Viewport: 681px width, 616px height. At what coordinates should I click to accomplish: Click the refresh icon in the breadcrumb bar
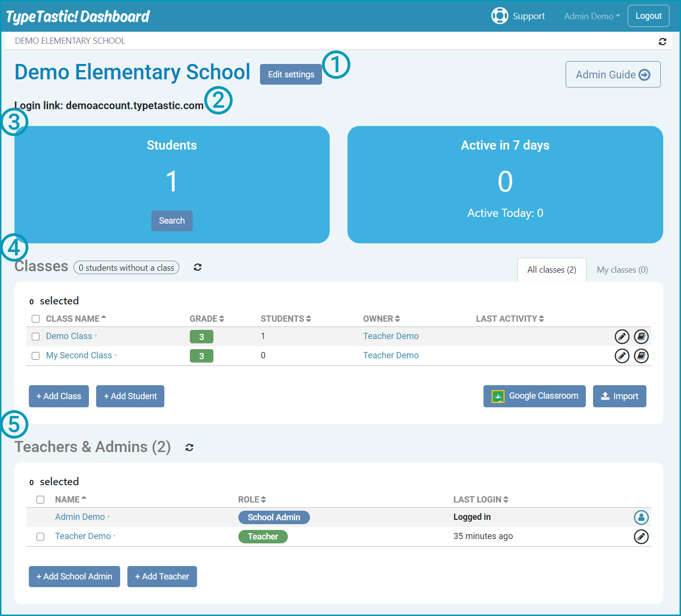tap(662, 42)
